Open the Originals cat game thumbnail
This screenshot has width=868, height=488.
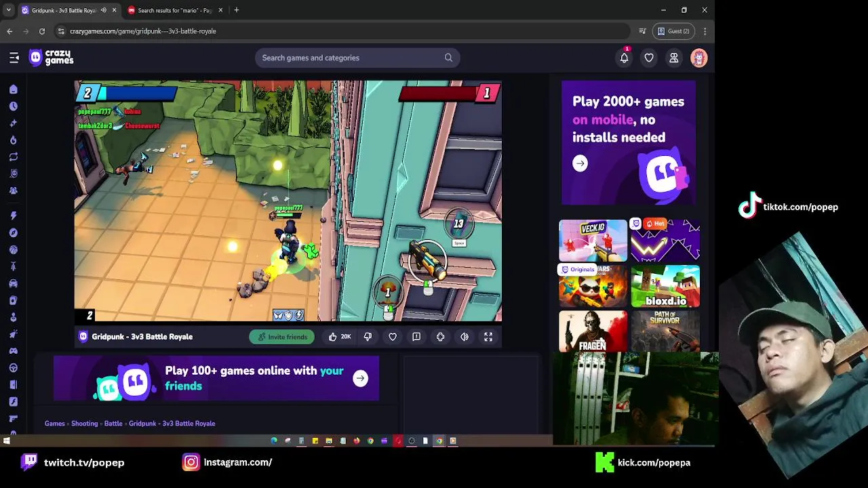pyautogui.click(x=593, y=286)
